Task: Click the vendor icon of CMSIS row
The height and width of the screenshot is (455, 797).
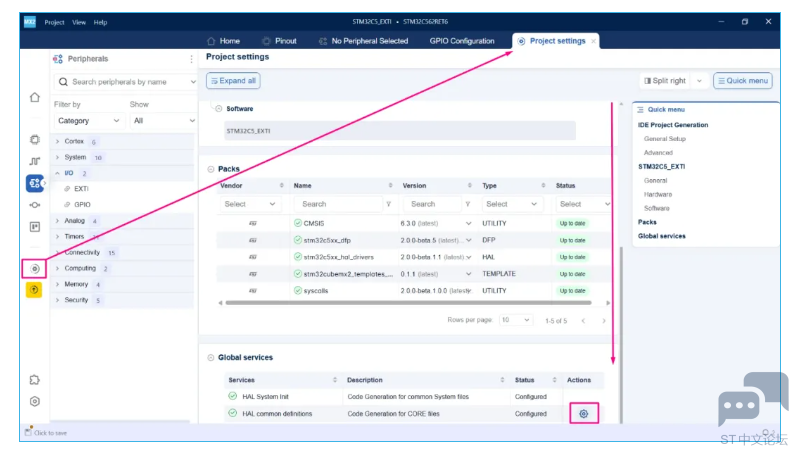Action: click(x=253, y=223)
